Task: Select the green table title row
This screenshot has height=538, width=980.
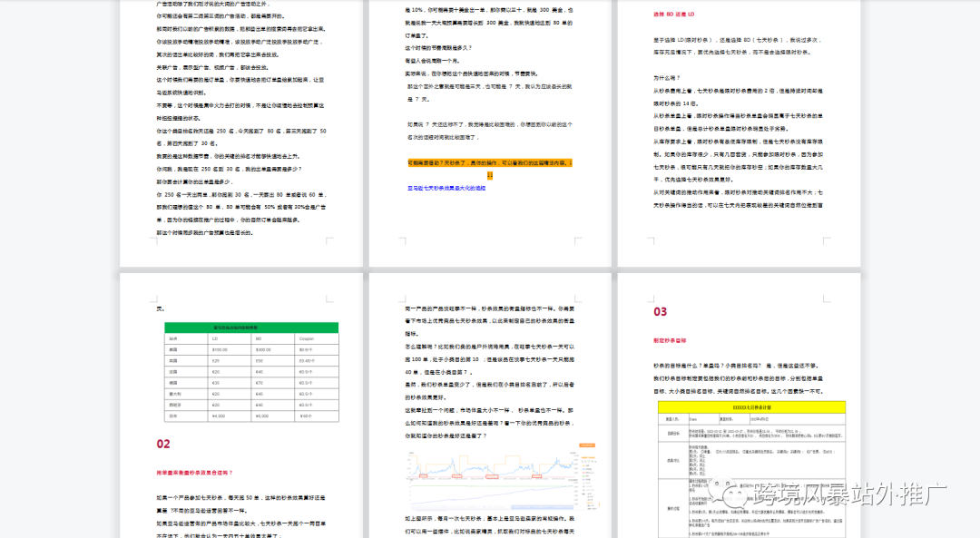Action: tap(251, 328)
